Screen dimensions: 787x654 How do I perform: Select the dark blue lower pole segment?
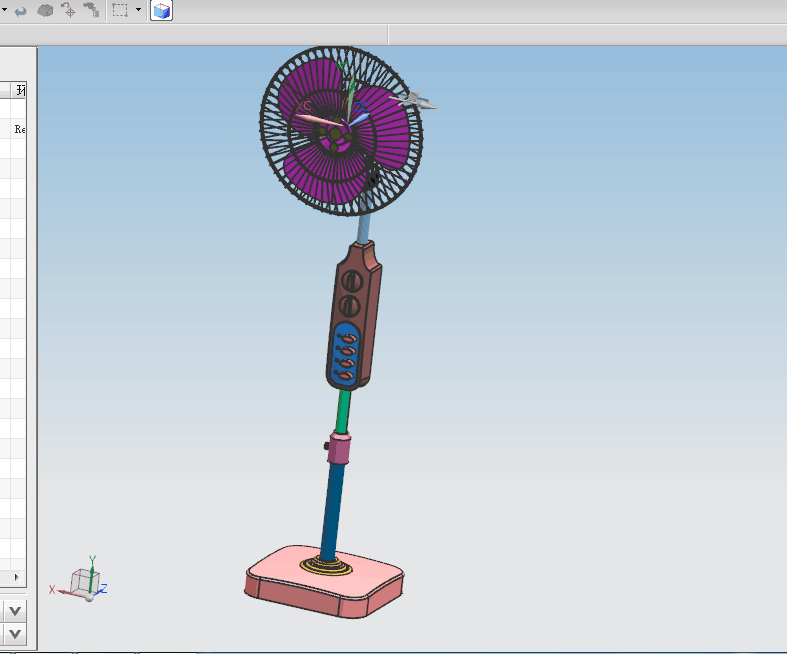(333, 511)
